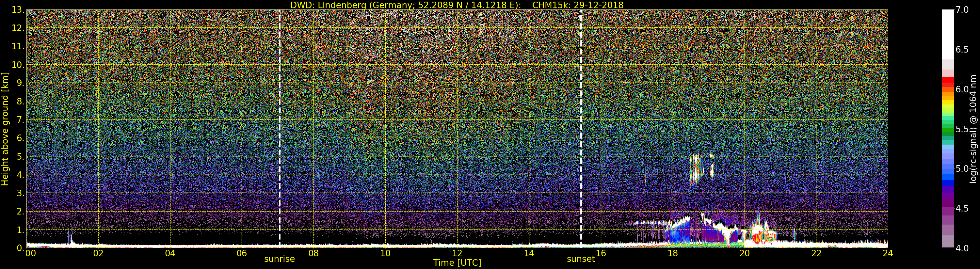980x269 pixels.
Task: Click the colorbar value '4.0'
Action: point(962,248)
